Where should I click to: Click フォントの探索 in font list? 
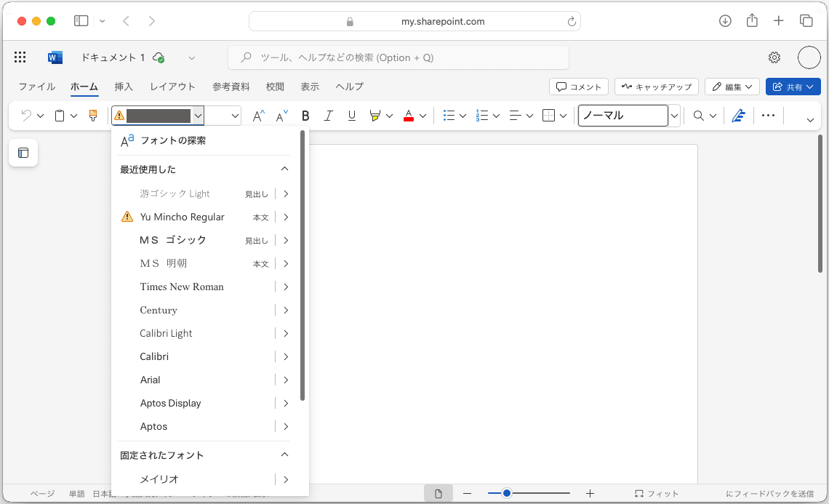point(173,140)
